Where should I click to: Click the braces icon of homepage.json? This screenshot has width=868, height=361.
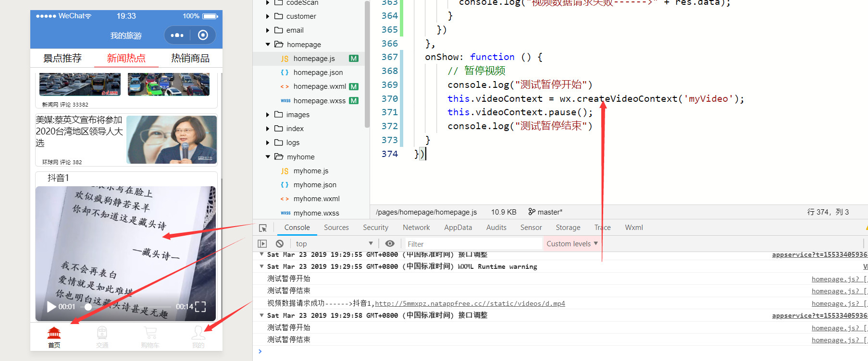[x=285, y=72]
